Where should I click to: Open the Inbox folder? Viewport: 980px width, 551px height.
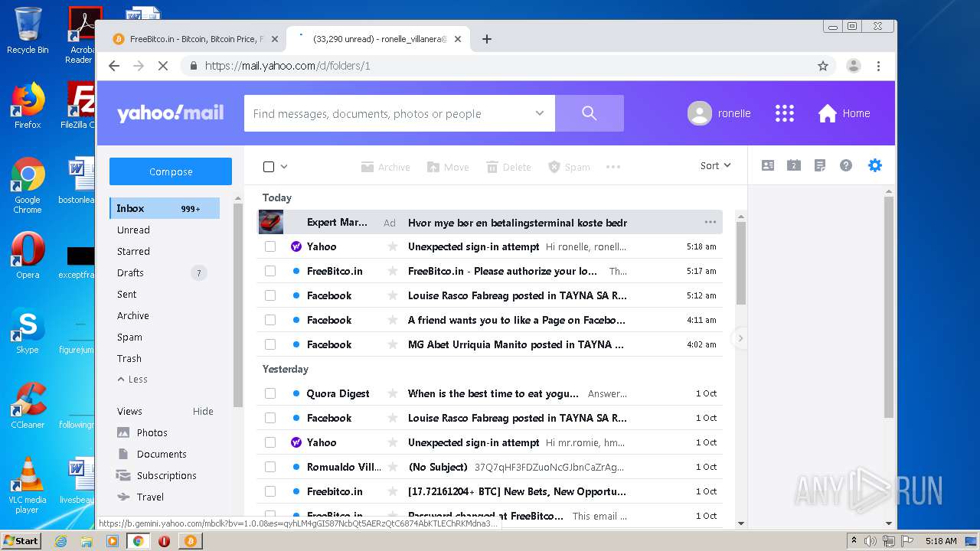tap(165, 208)
